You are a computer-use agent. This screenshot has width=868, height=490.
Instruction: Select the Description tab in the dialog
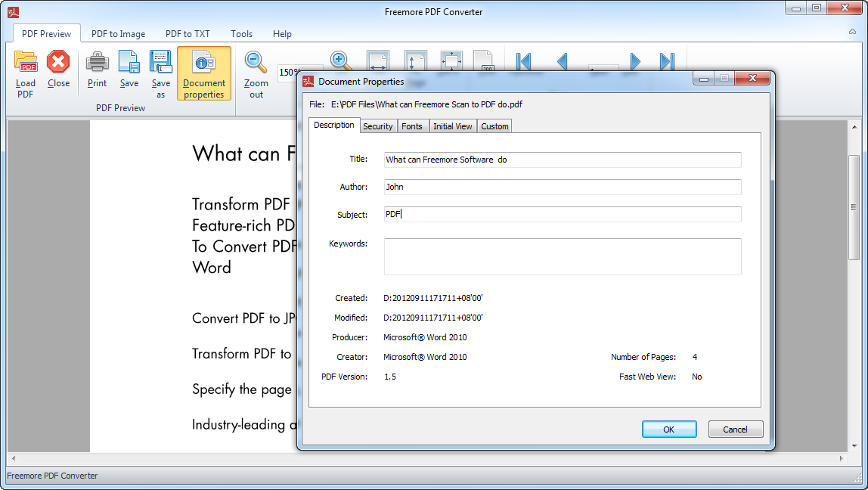tap(333, 125)
